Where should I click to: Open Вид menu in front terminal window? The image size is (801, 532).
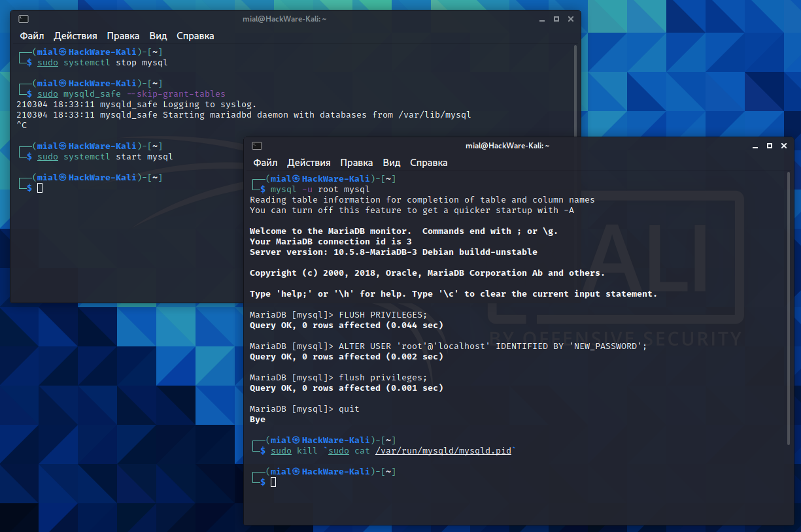click(392, 163)
